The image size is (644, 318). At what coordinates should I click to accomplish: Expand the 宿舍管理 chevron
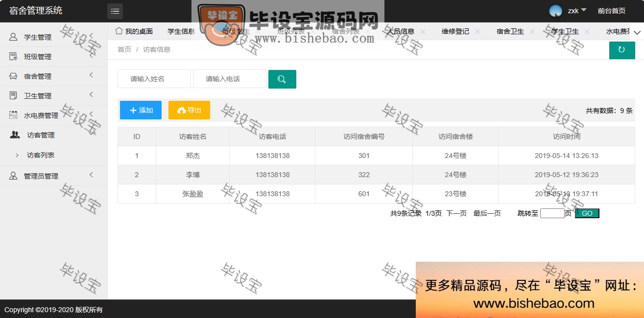(92, 74)
